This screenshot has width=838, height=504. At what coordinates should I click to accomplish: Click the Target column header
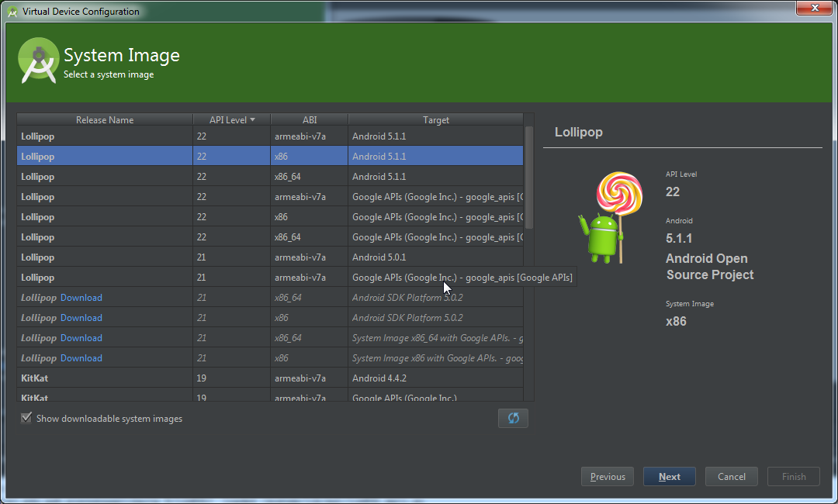pos(435,119)
